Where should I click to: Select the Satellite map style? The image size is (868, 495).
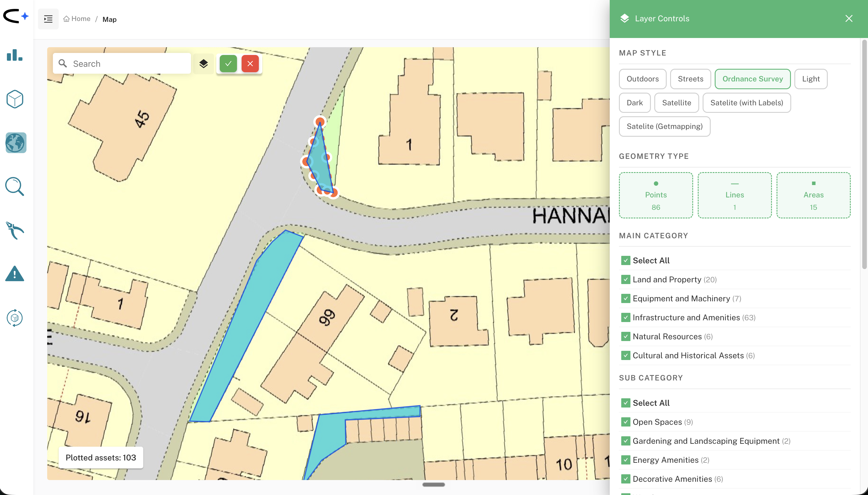pyautogui.click(x=676, y=103)
